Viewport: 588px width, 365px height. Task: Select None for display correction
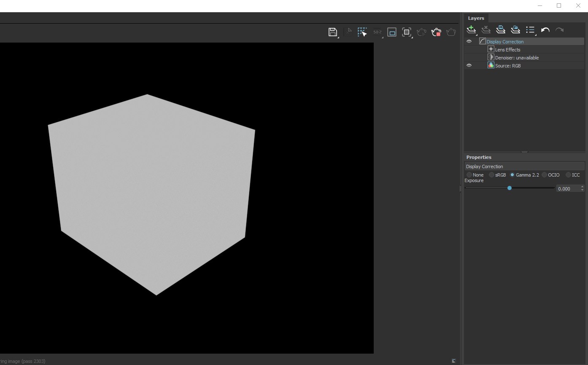[x=469, y=175]
